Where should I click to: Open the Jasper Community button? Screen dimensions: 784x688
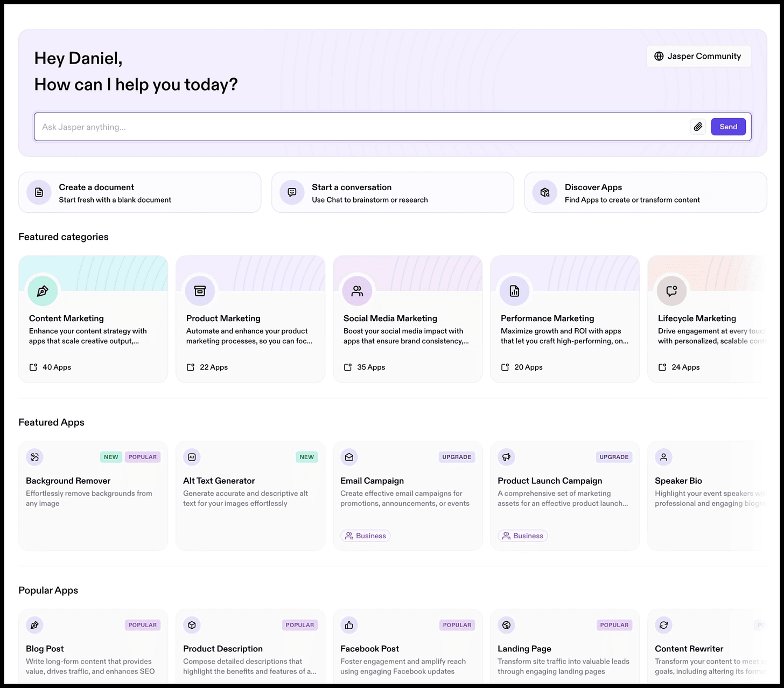tap(698, 56)
